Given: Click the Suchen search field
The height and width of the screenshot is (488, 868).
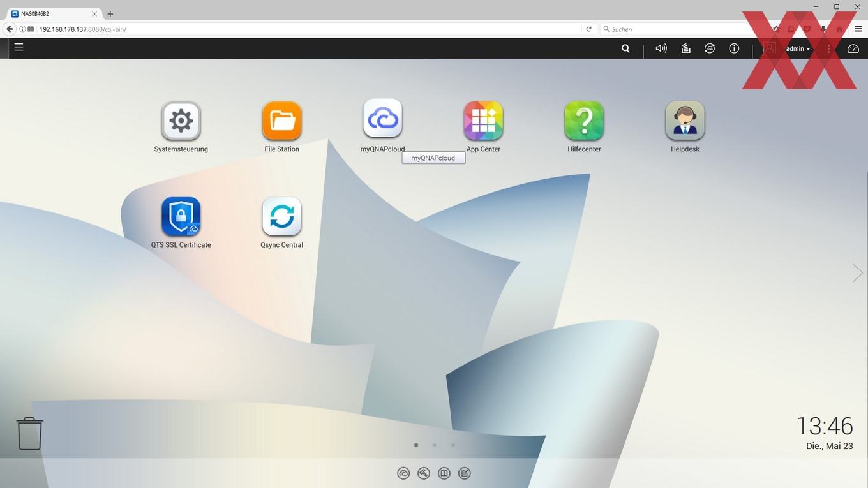Looking at the screenshot, I should (x=683, y=29).
